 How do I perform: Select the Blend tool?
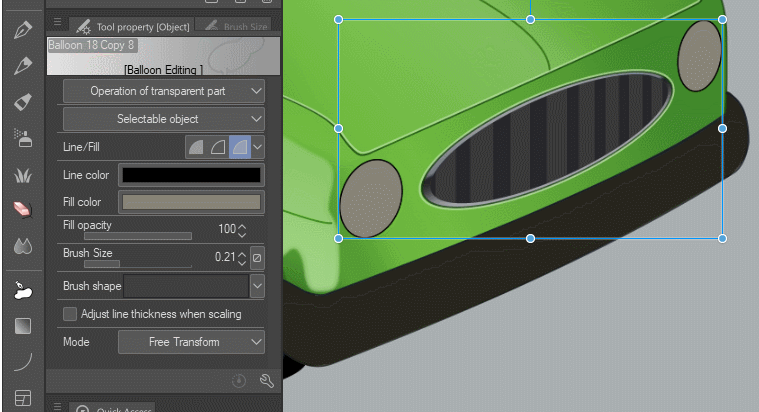click(x=22, y=246)
